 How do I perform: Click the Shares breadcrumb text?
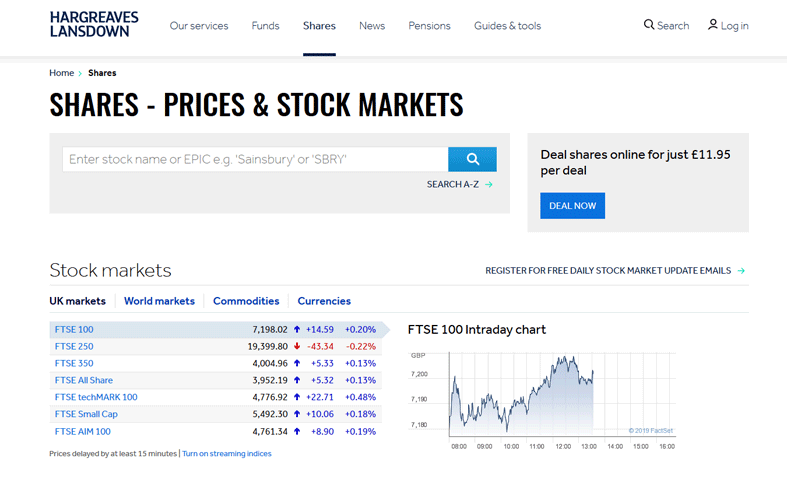tap(102, 73)
